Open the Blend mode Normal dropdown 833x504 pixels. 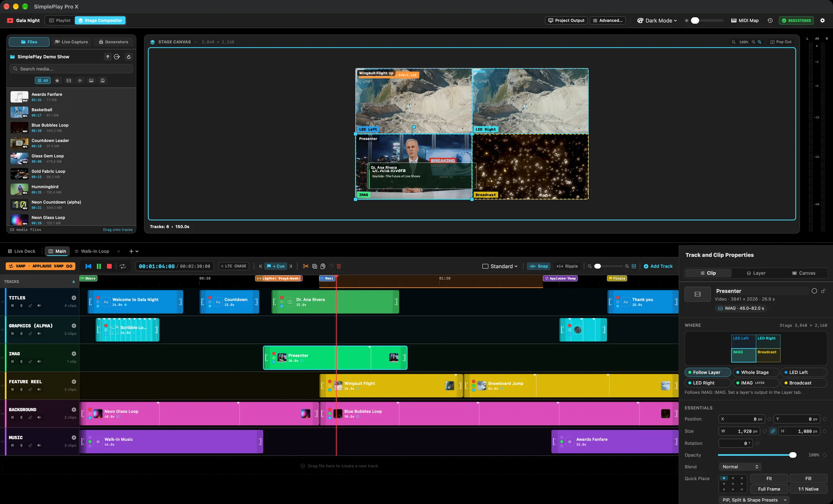740,467
